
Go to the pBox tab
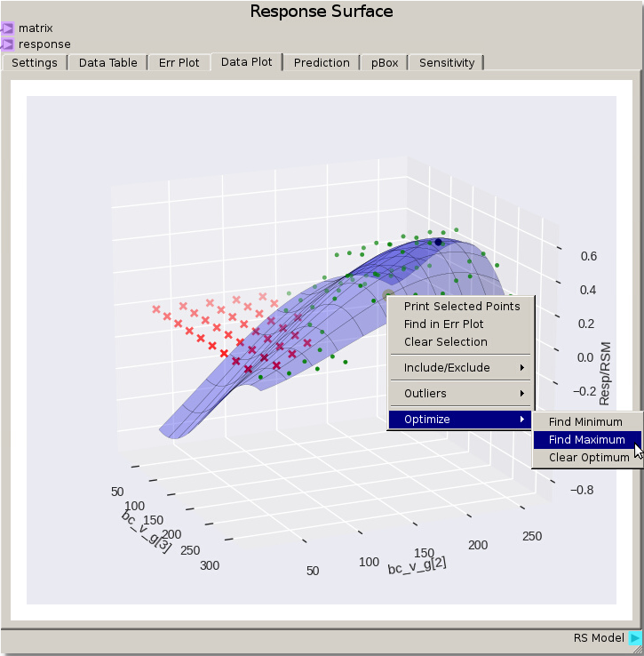tap(384, 63)
